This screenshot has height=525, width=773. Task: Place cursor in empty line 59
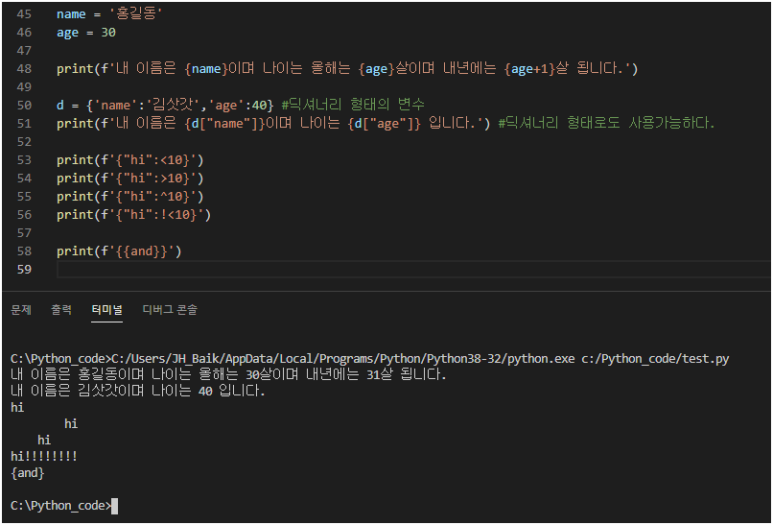click(x=413, y=270)
